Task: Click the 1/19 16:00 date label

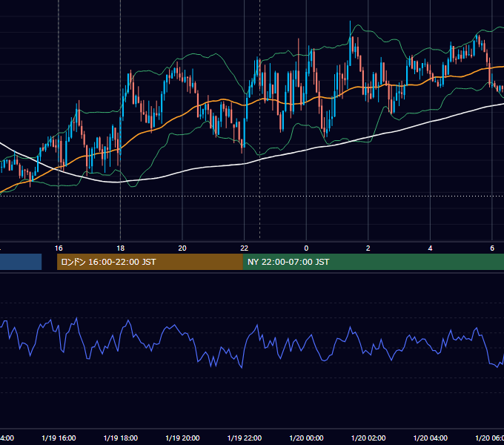Action: [x=59, y=438]
